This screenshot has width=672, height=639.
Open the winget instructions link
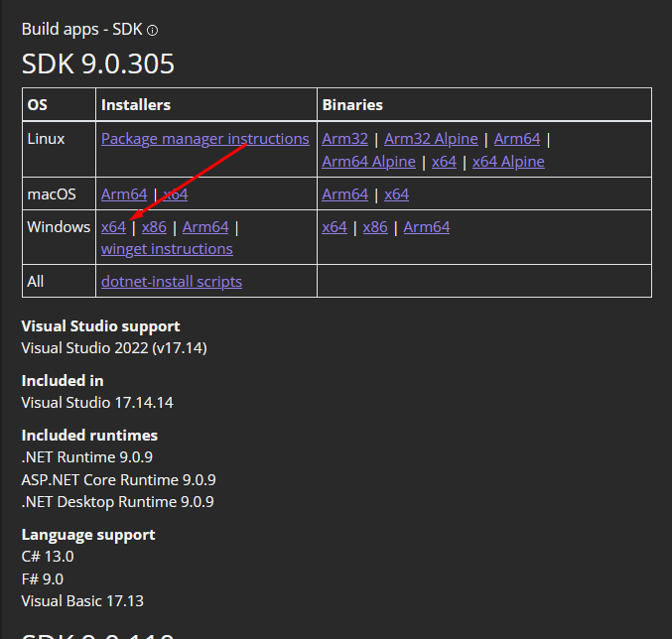(167, 249)
